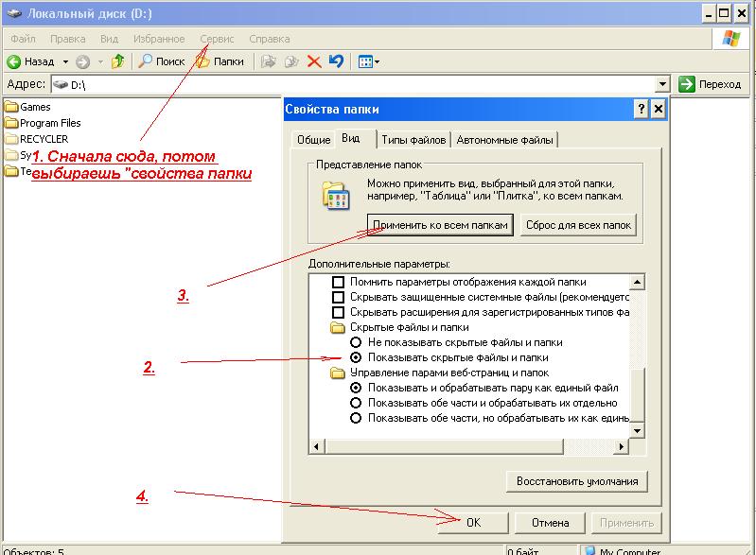Click the Назад back arrow icon
The image size is (756, 555).
[x=14, y=61]
